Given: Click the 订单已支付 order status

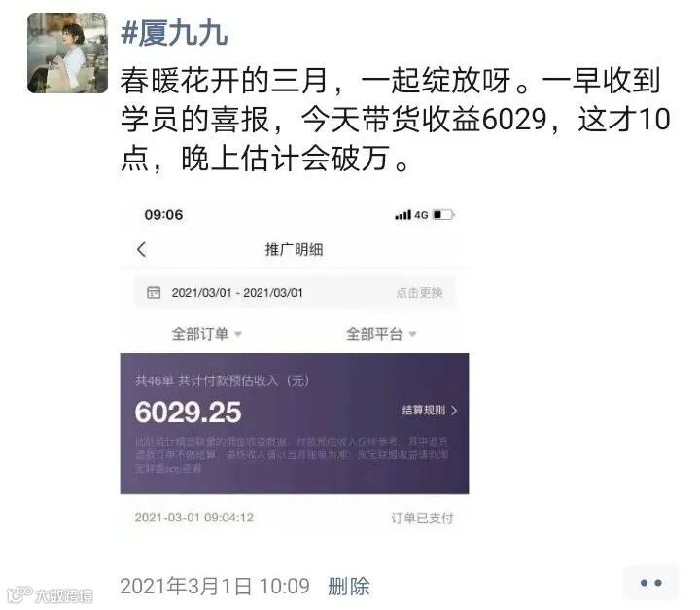Looking at the screenshot, I should (422, 518).
